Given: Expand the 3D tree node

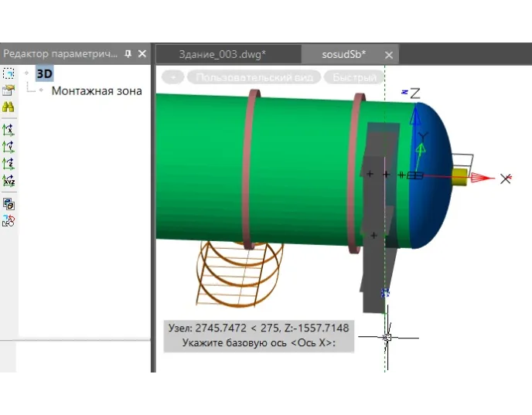Looking at the screenshot, I should pos(26,73).
